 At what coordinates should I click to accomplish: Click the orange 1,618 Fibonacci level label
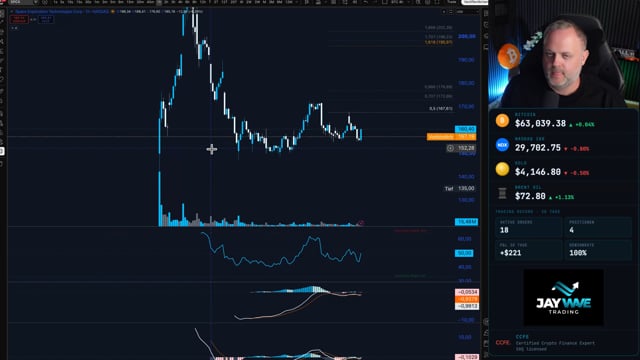pos(438,42)
